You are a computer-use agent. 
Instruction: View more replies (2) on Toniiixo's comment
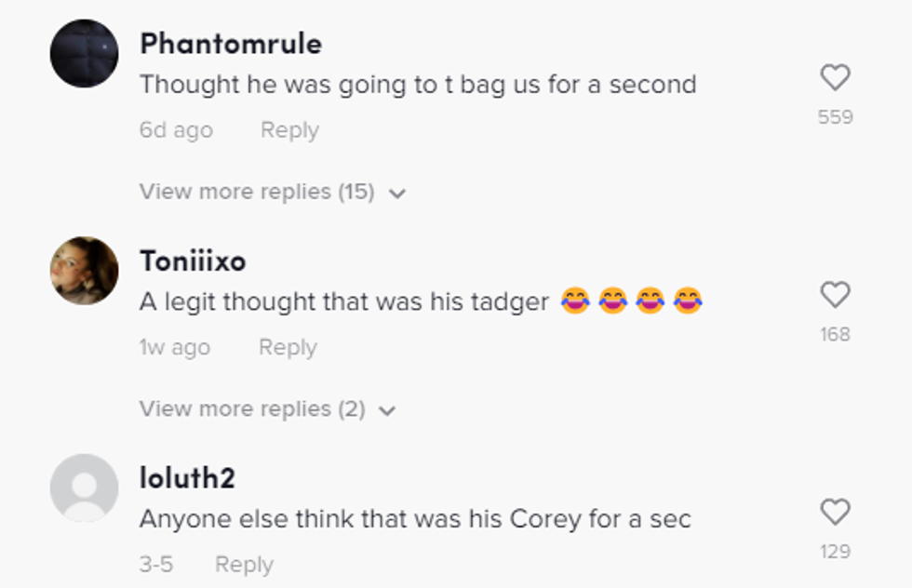coord(252,408)
